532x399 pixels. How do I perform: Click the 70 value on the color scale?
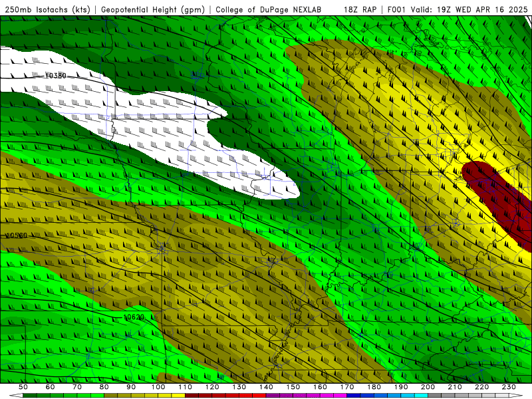[x=77, y=387]
